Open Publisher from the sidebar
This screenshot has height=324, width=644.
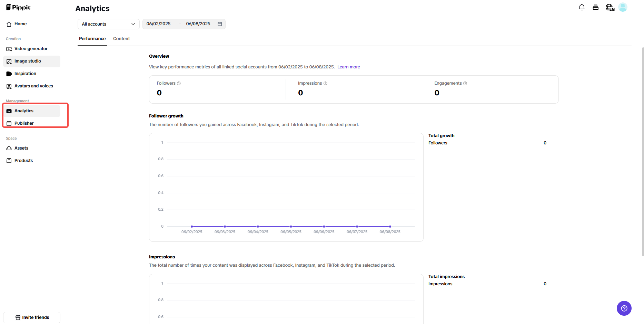tap(24, 123)
